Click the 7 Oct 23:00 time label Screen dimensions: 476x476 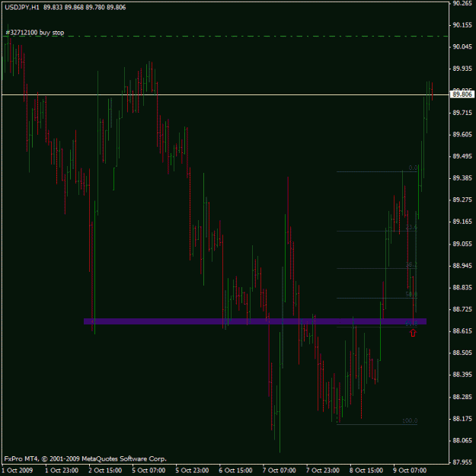coord(322,470)
